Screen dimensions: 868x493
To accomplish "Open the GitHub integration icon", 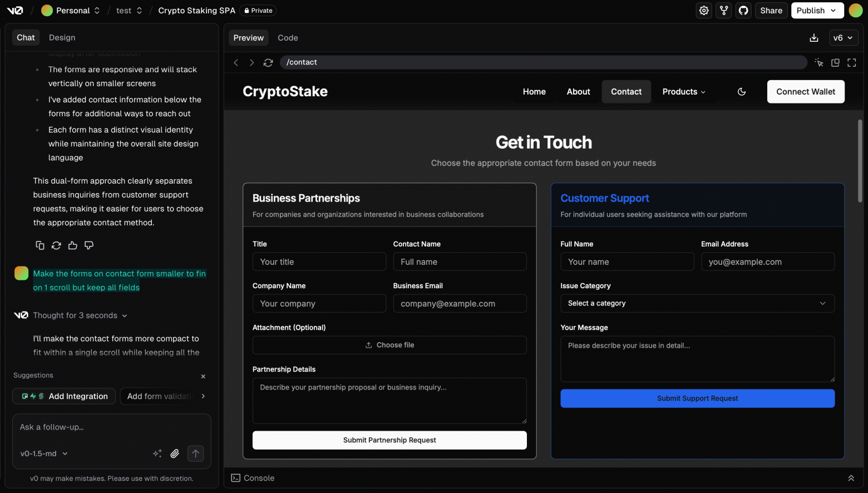I will 743,10.
